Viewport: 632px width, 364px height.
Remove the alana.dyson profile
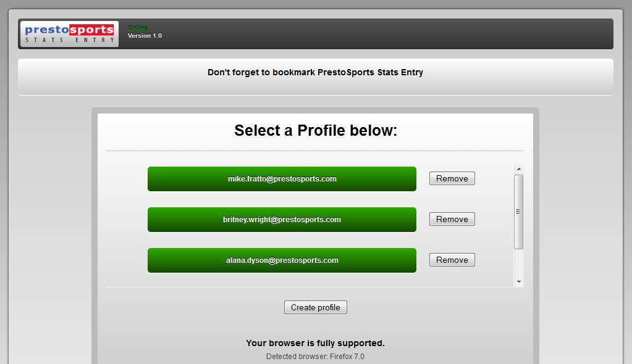(452, 260)
